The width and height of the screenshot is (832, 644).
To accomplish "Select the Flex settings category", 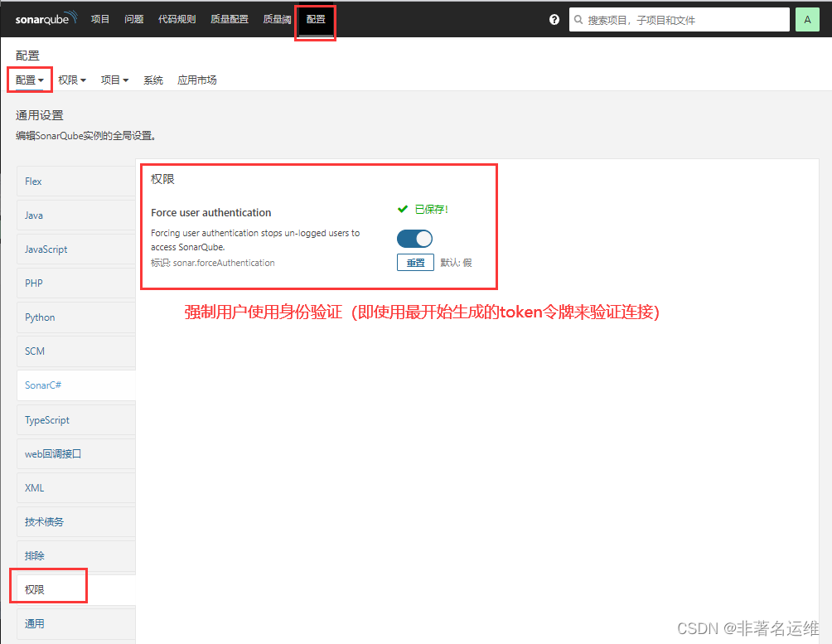I will tap(76, 182).
